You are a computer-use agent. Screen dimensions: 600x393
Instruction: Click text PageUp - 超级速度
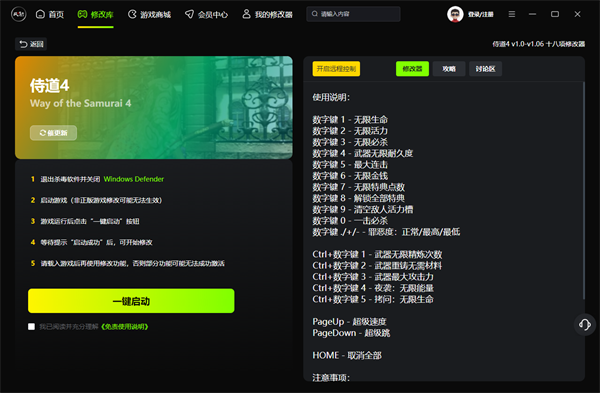click(349, 322)
